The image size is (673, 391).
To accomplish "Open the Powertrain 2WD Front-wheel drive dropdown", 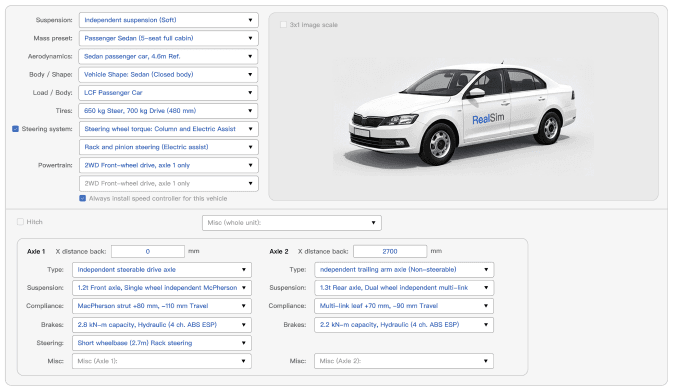I will tap(168, 165).
